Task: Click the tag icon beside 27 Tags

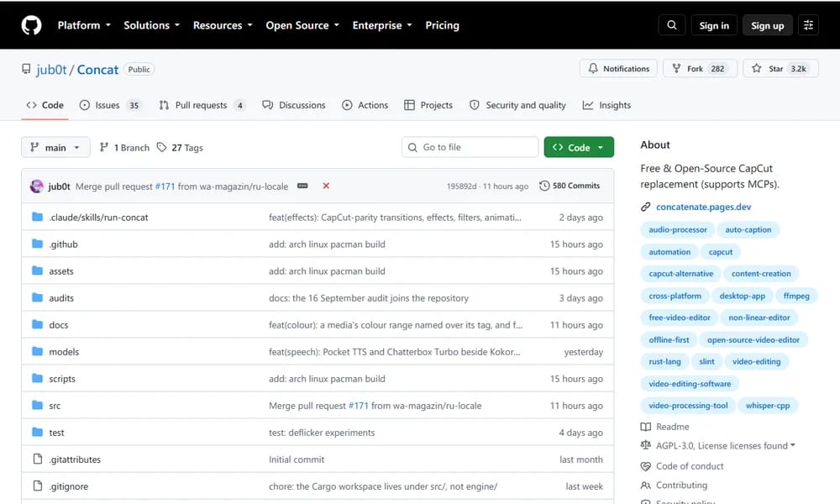Action: 161,147
